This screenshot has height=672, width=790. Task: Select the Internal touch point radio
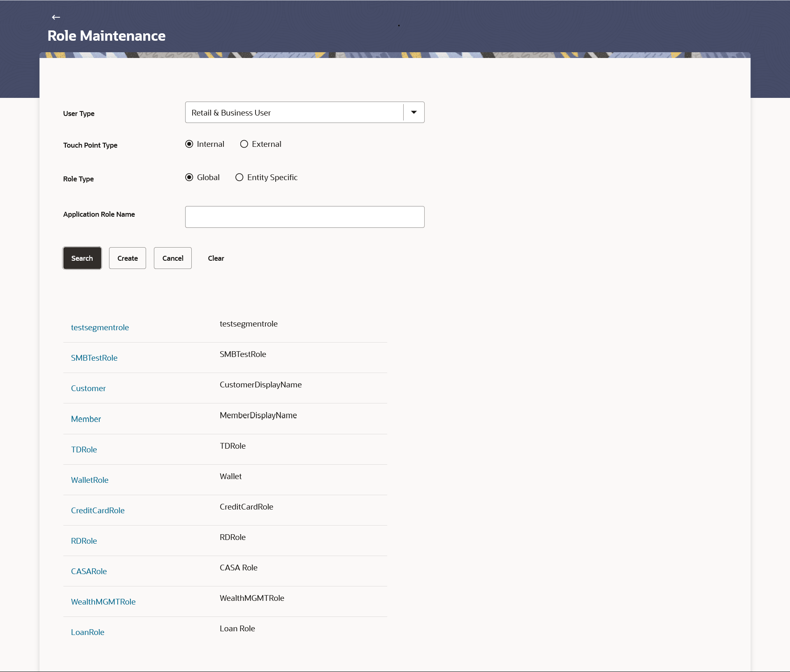click(189, 144)
